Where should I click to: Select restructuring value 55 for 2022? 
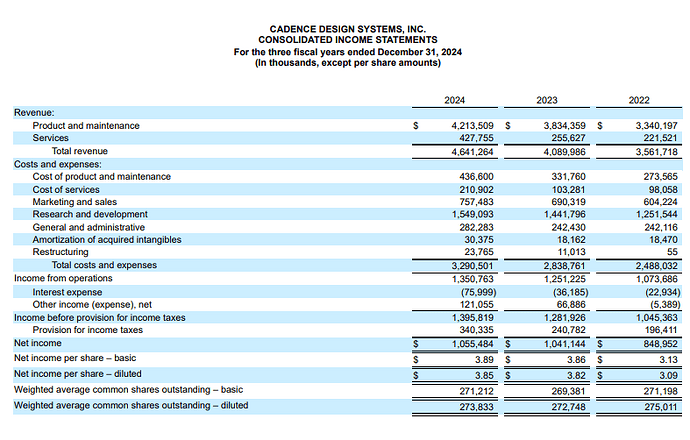pos(672,253)
